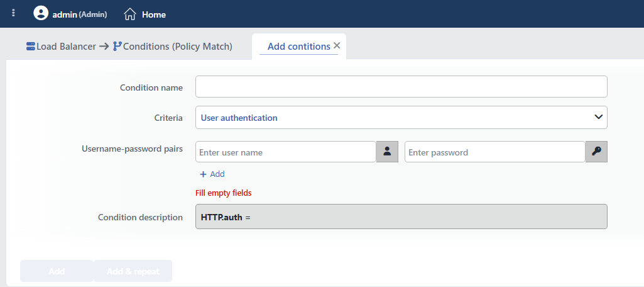Open the three-dot vertical menu
The height and width of the screenshot is (287, 644).
[14, 13]
